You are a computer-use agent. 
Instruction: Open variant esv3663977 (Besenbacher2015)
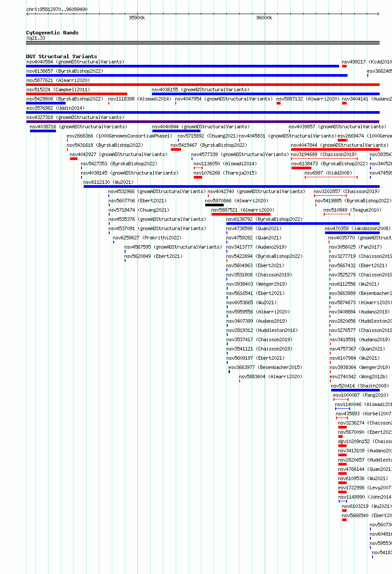coord(265,367)
